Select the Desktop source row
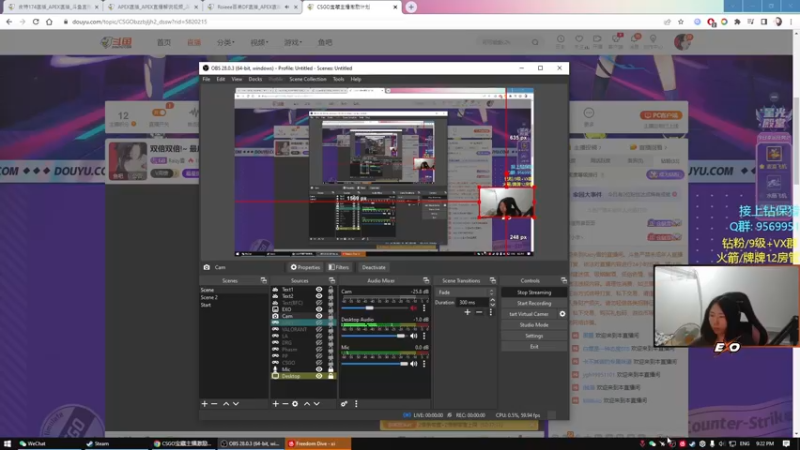The width and height of the screenshot is (800, 450). 303,376
